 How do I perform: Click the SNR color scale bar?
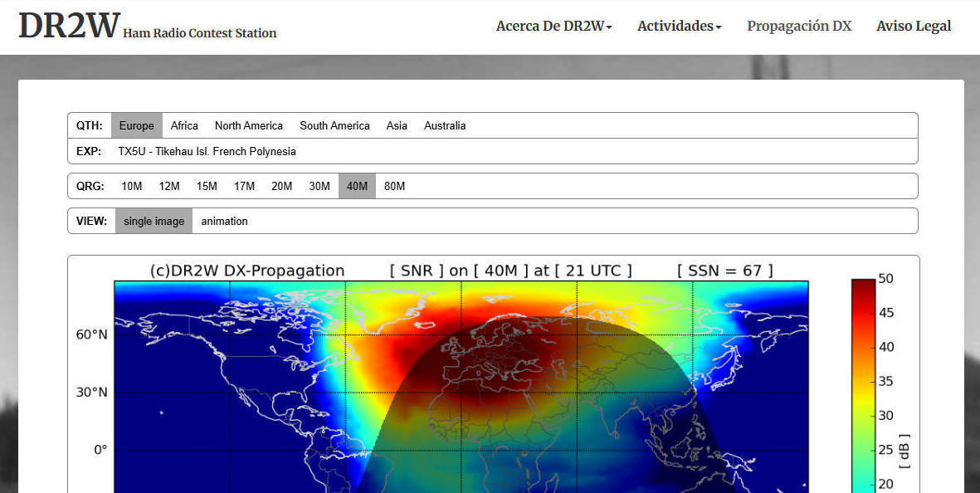point(862,382)
